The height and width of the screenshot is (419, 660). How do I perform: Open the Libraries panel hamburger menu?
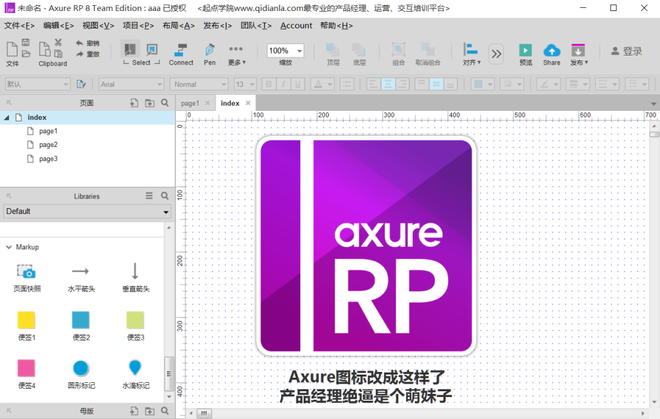149,196
